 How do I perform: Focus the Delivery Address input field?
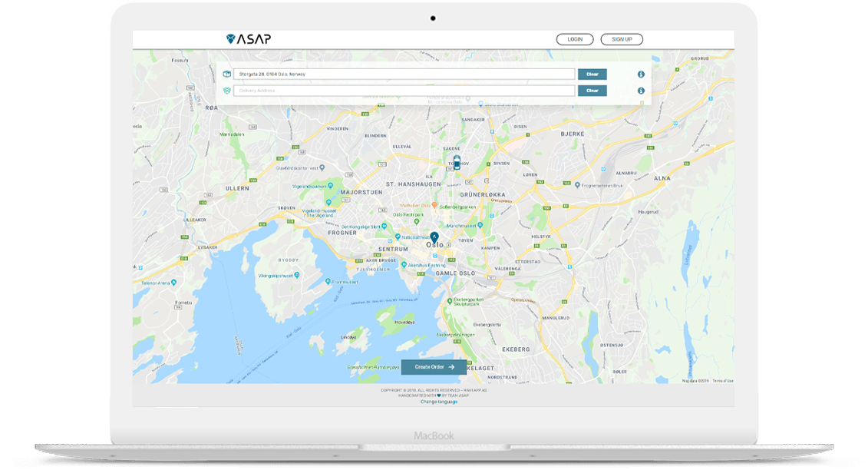[405, 91]
